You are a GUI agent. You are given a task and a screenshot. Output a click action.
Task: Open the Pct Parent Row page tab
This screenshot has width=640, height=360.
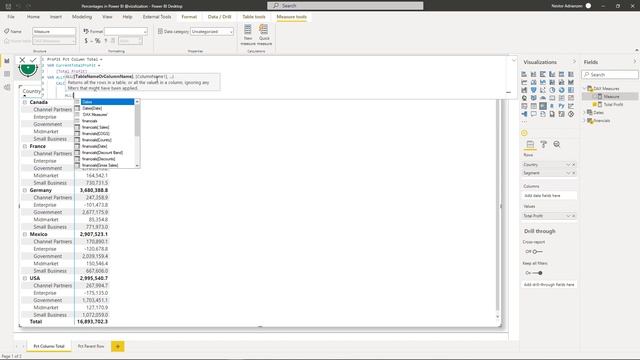click(91, 347)
